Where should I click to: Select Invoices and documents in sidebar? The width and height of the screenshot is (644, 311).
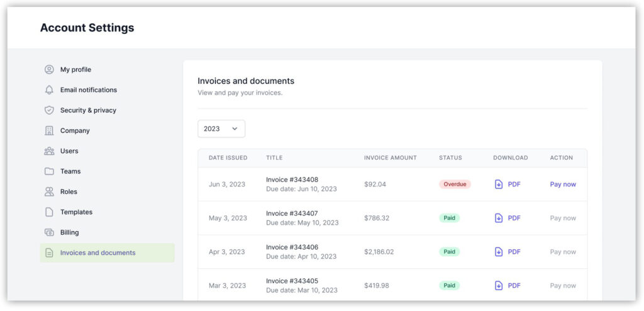[97, 253]
